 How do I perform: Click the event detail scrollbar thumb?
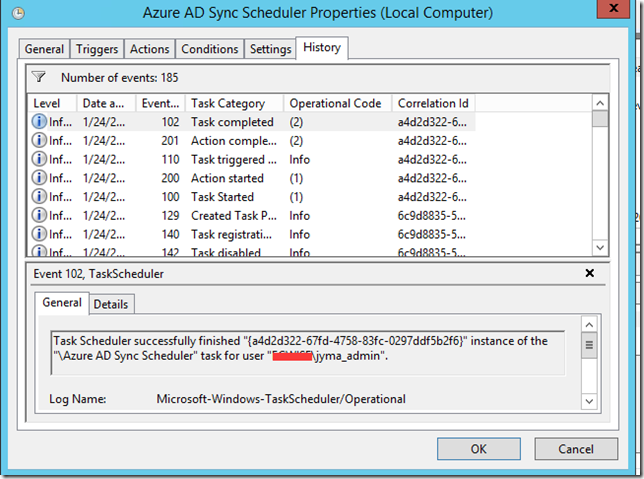tap(589, 345)
